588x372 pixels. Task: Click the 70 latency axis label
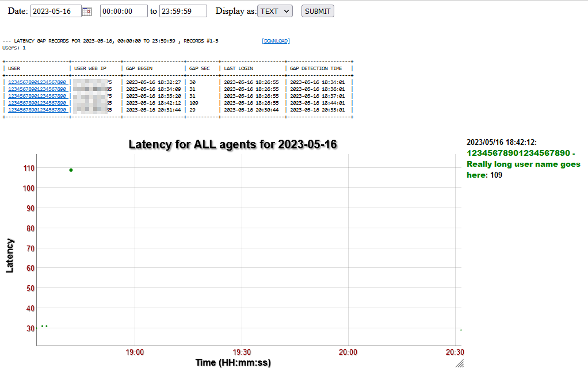(30, 248)
